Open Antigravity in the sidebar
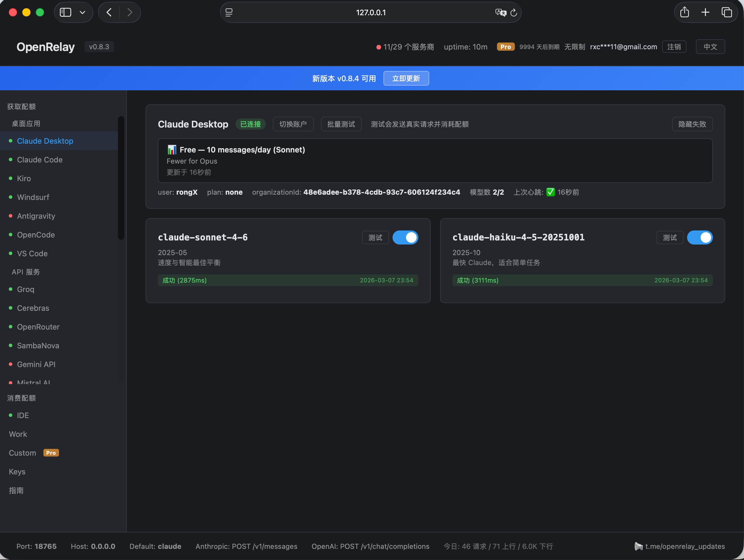 59,216
